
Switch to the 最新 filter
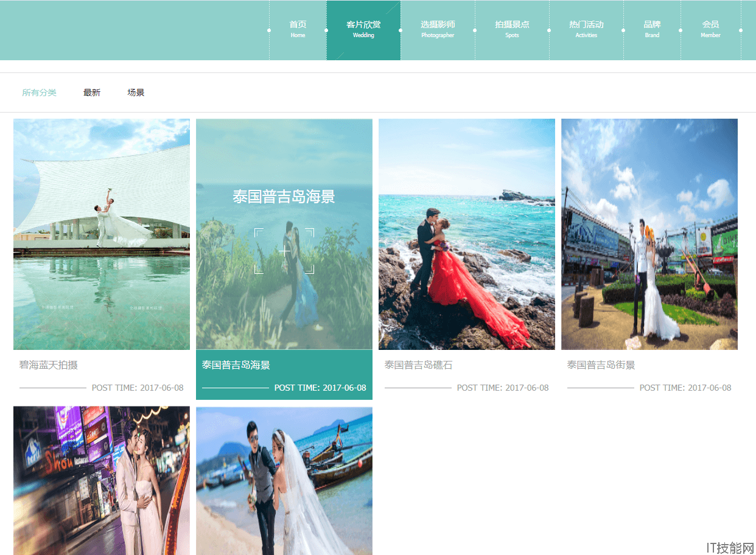(92, 92)
